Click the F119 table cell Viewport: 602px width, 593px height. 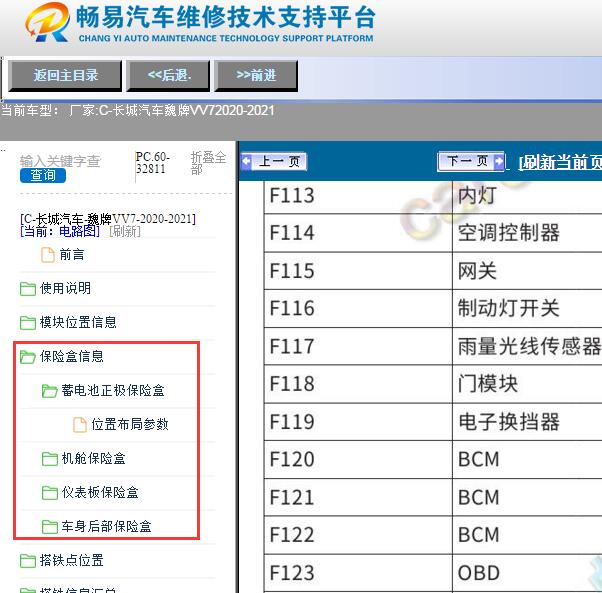(x=358, y=422)
